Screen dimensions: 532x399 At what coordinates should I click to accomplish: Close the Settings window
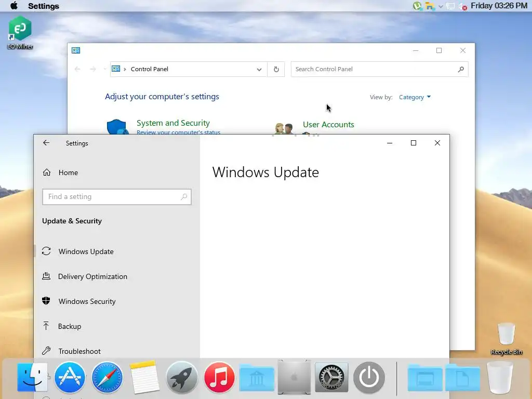pos(437,143)
